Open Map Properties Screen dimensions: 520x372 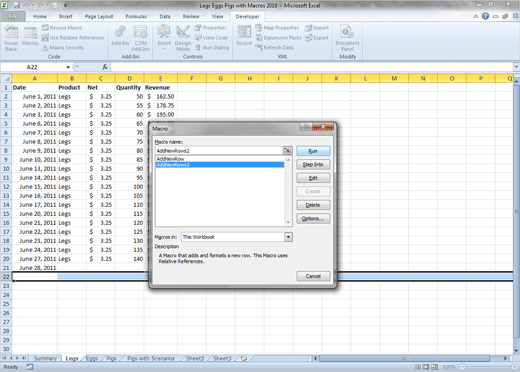[x=277, y=28]
